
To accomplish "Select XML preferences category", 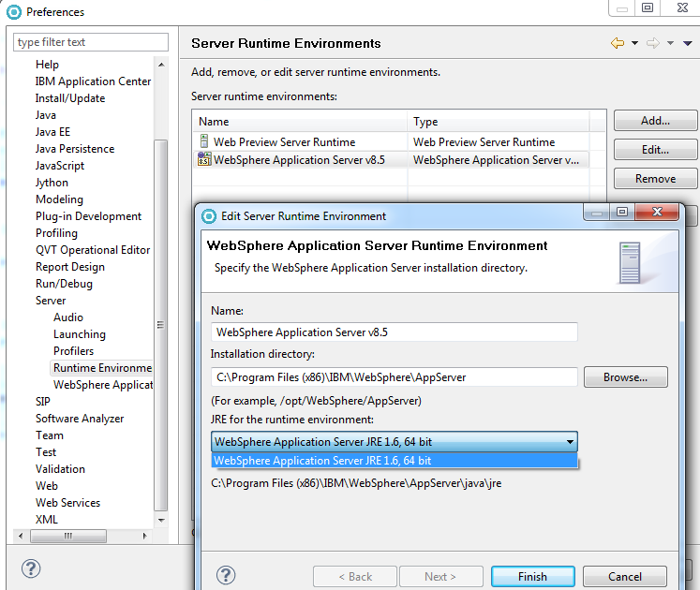I will click(x=47, y=520).
